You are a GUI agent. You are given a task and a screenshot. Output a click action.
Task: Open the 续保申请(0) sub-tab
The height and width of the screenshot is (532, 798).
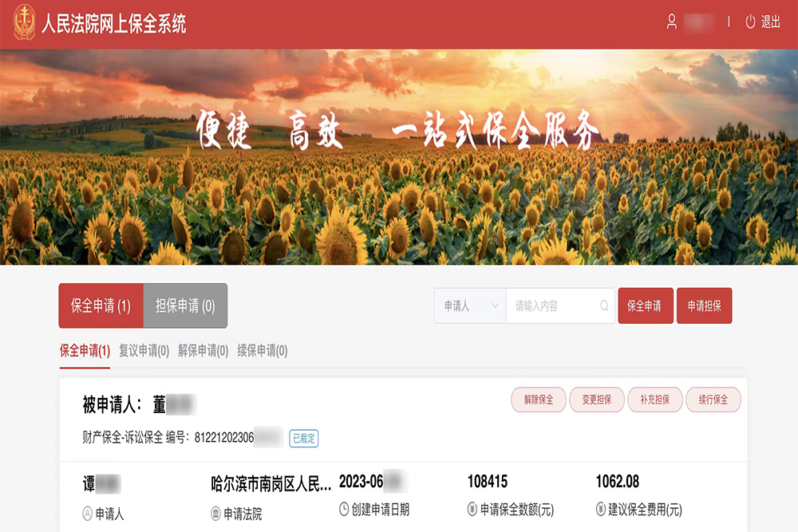262,351
